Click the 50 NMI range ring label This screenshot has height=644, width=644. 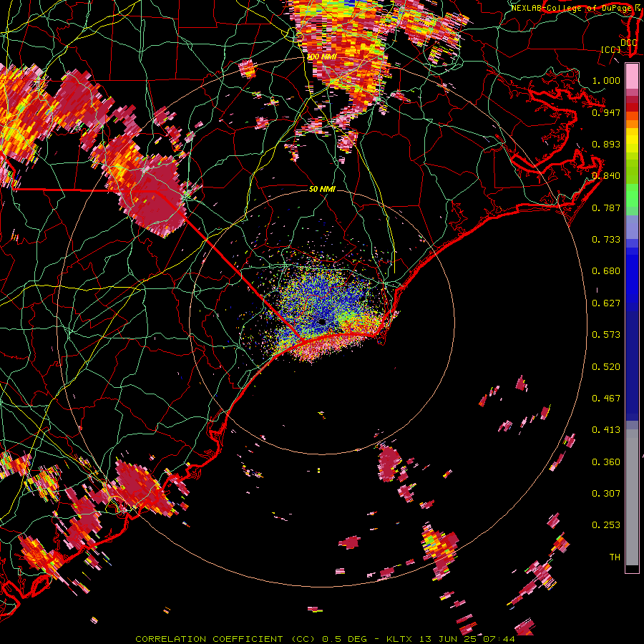322,189
